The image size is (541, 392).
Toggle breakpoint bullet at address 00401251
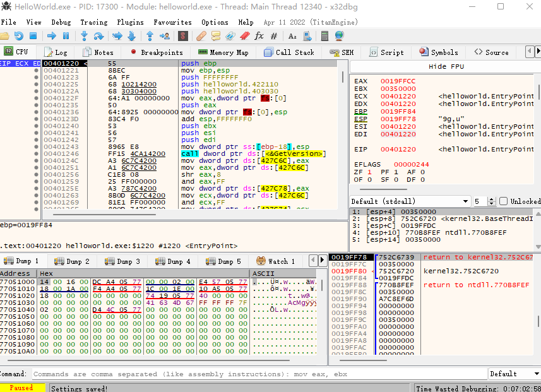coord(36,168)
